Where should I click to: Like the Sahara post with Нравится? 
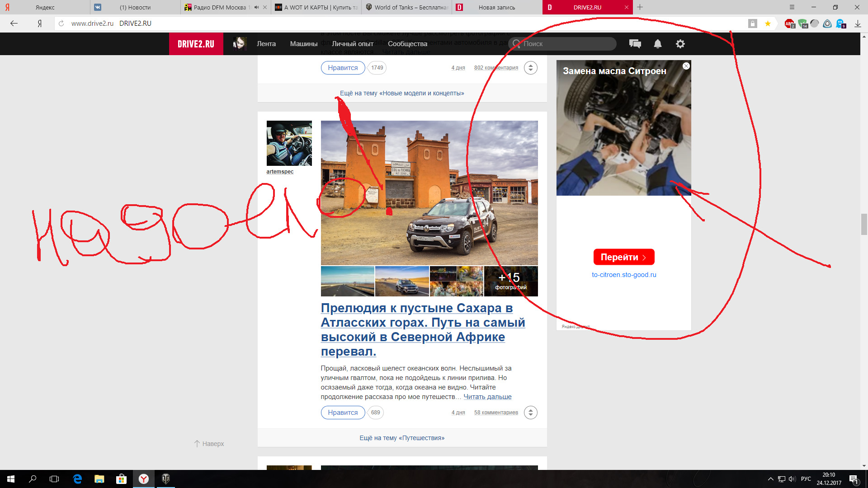click(343, 413)
